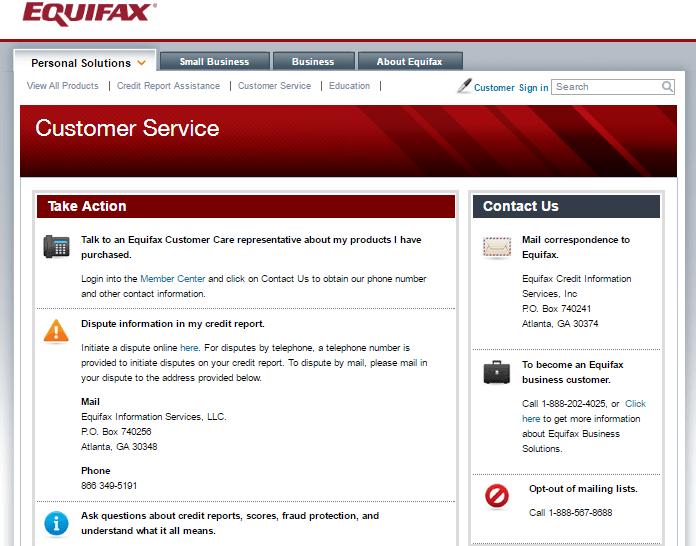Click the 'Mail correspondence to Equifax.' heading
Screen dimensions: 696x546
click(576, 247)
